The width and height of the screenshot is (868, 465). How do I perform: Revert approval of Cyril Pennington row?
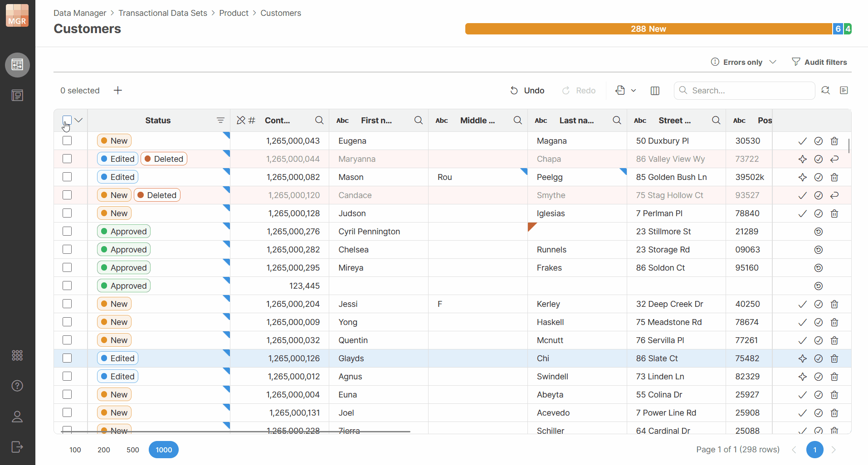[819, 232]
